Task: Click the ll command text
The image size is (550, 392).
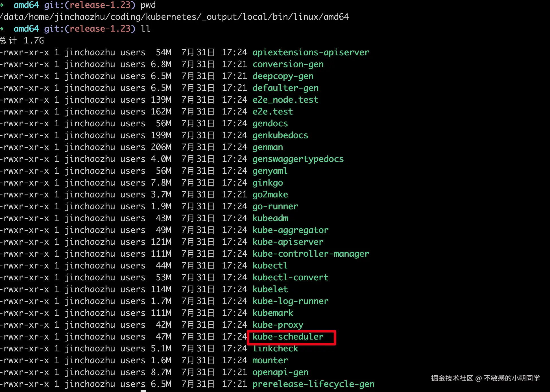Action: [x=145, y=29]
